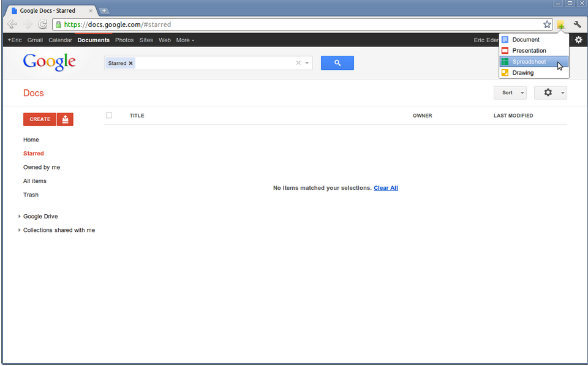Screen dimensions: 588x366
Task: Bookmark this page with the star icon
Action: point(547,24)
